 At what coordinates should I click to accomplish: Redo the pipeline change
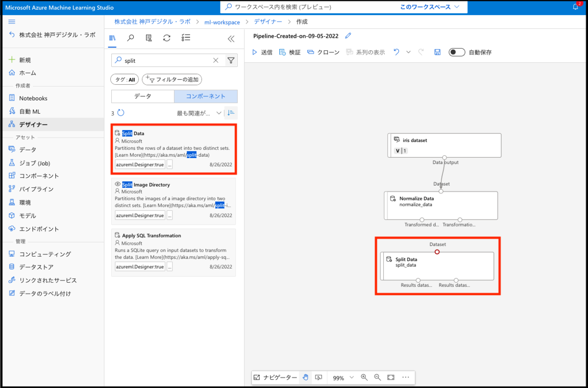[421, 52]
